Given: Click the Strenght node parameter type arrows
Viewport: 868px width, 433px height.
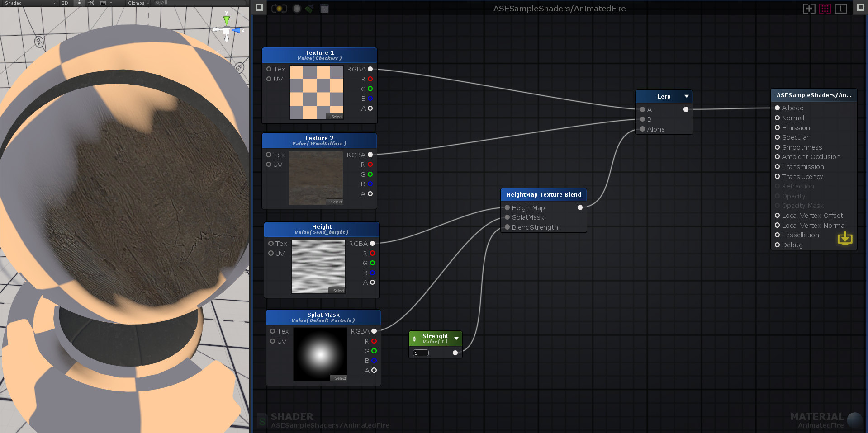Looking at the screenshot, I should tap(414, 339).
